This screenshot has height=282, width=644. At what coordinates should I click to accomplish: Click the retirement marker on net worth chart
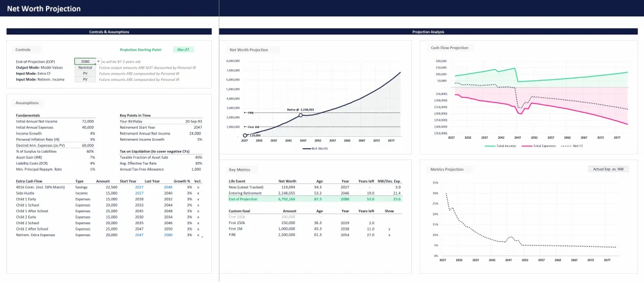tap(301, 115)
